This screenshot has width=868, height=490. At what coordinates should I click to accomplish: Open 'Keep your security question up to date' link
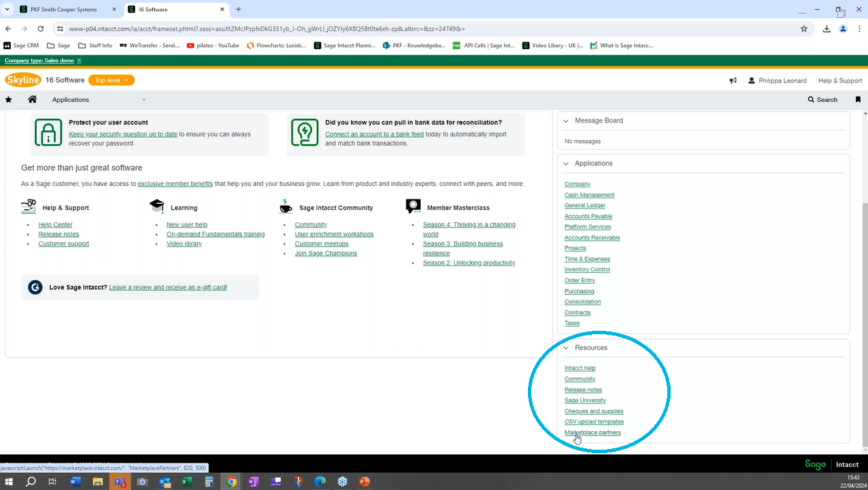[123, 135]
